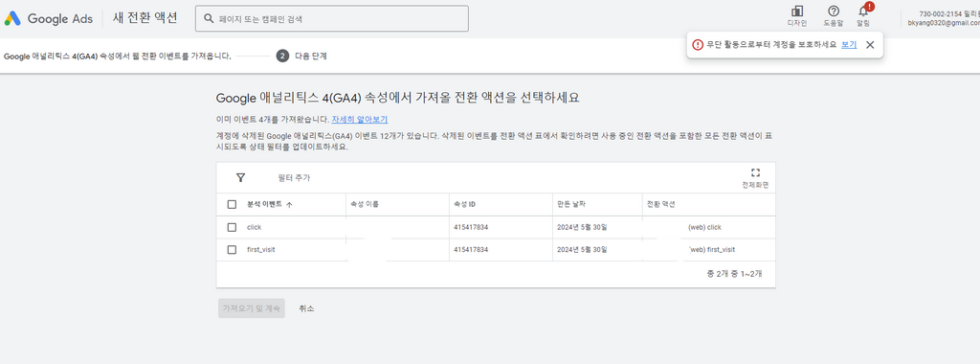Click the 보기 link in notification

click(849, 45)
